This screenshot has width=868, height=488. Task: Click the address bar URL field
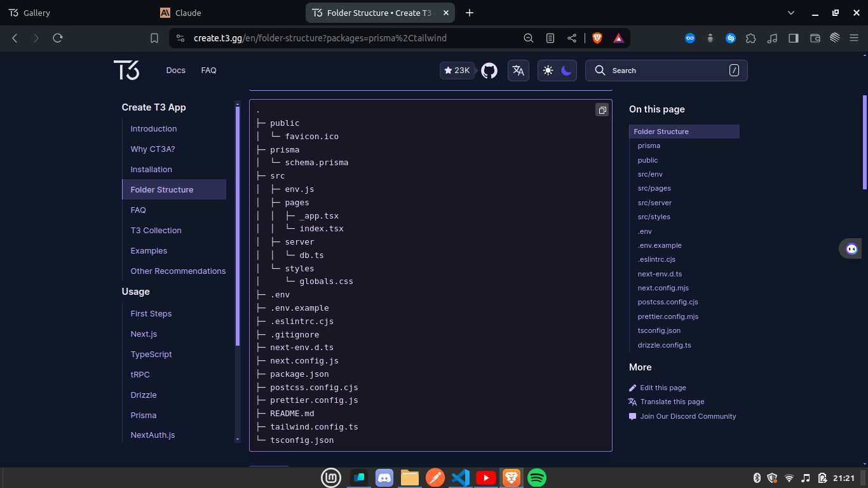(320, 38)
